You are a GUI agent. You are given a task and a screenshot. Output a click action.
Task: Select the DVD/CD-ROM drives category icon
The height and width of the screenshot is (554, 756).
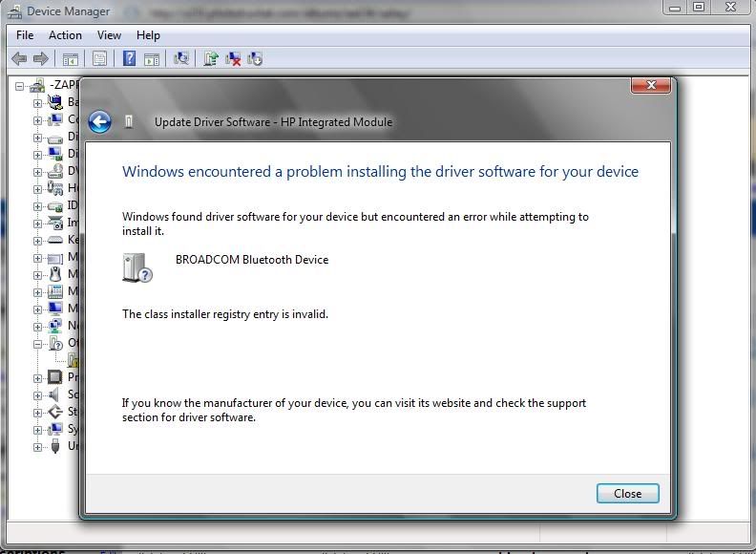point(55,171)
